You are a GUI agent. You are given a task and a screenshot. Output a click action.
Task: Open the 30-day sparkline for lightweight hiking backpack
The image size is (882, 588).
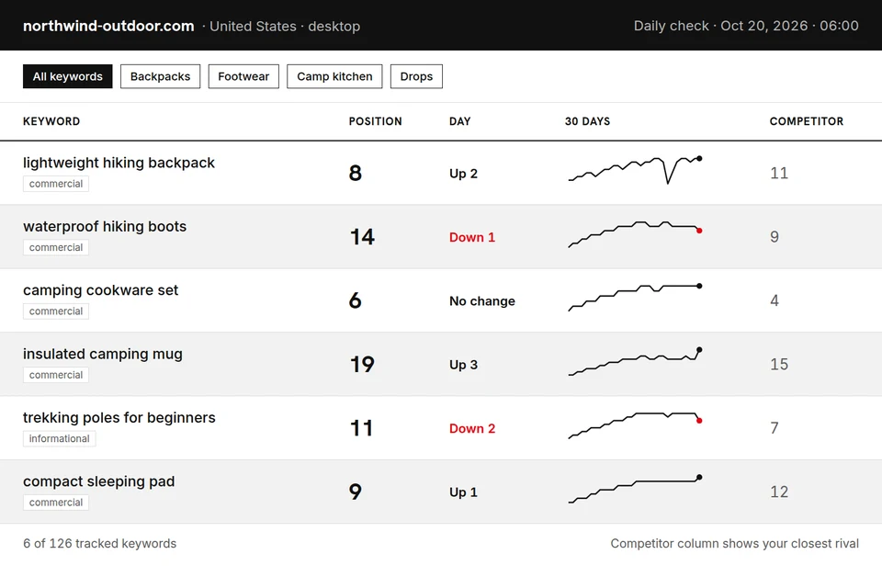click(635, 171)
